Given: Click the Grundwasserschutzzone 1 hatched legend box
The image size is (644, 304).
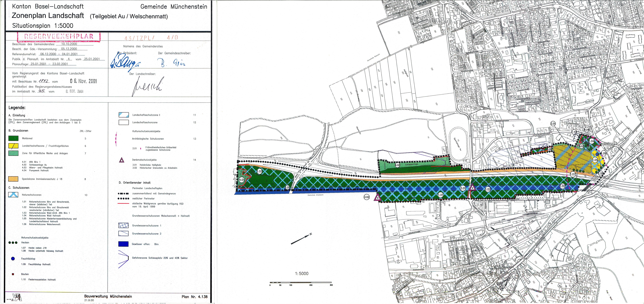Looking at the screenshot, I should pyautogui.click(x=124, y=225).
